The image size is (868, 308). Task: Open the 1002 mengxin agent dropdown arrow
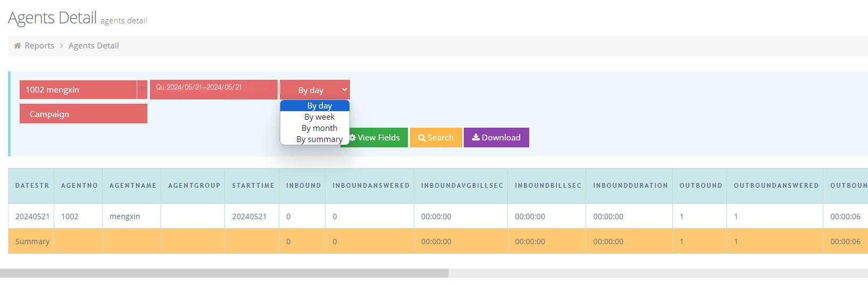[x=142, y=89]
